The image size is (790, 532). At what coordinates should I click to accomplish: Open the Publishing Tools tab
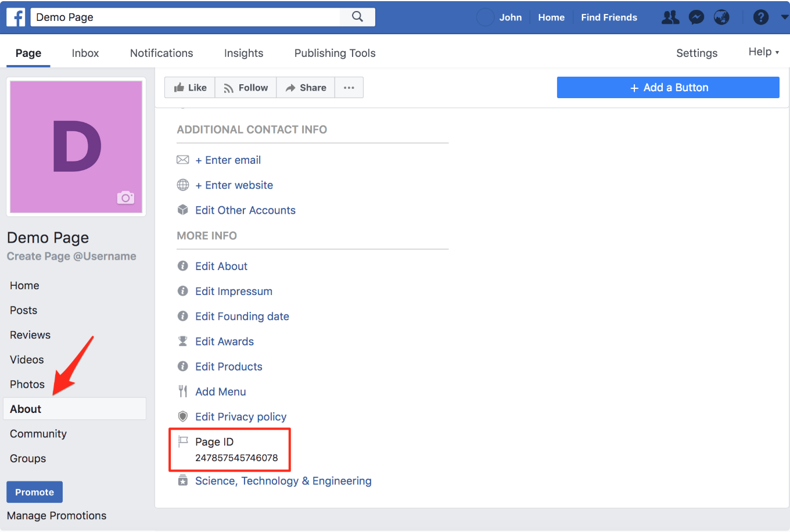tap(335, 53)
